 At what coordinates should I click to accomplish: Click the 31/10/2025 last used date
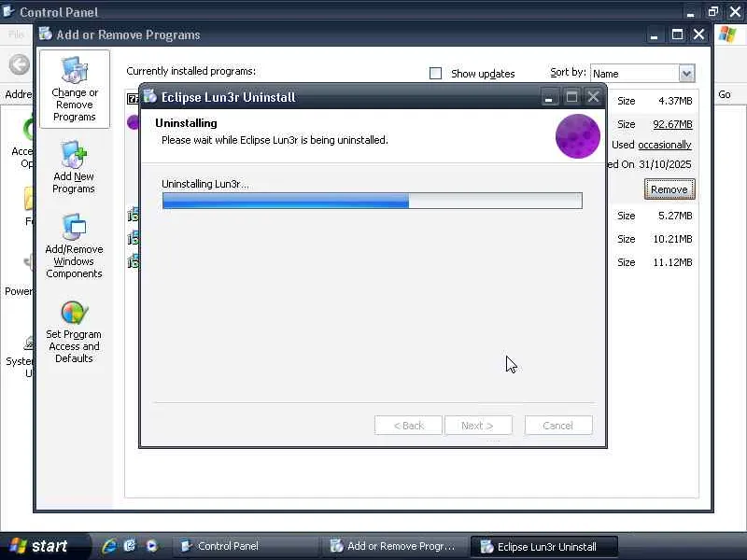click(665, 164)
